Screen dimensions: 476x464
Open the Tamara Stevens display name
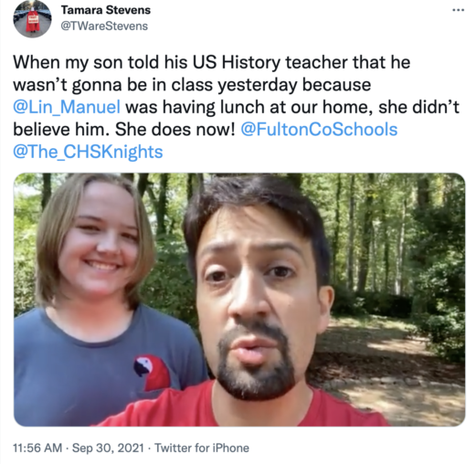pos(106,10)
